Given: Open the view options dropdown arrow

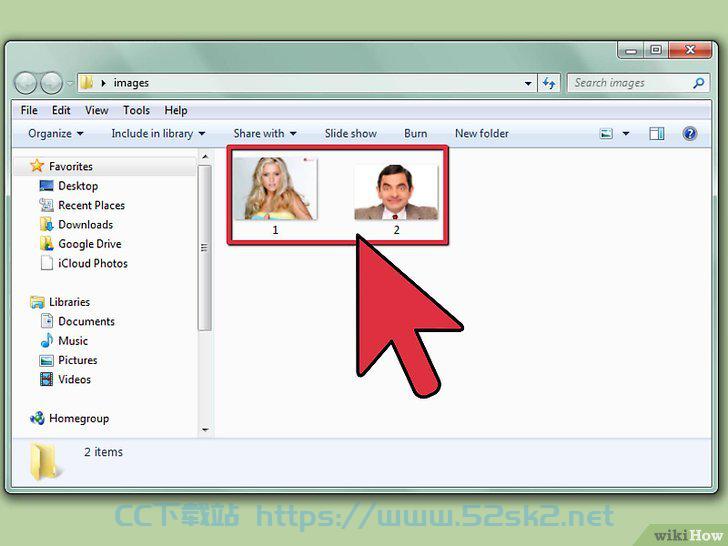Looking at the screenshot, I should [x=626, y=134].
